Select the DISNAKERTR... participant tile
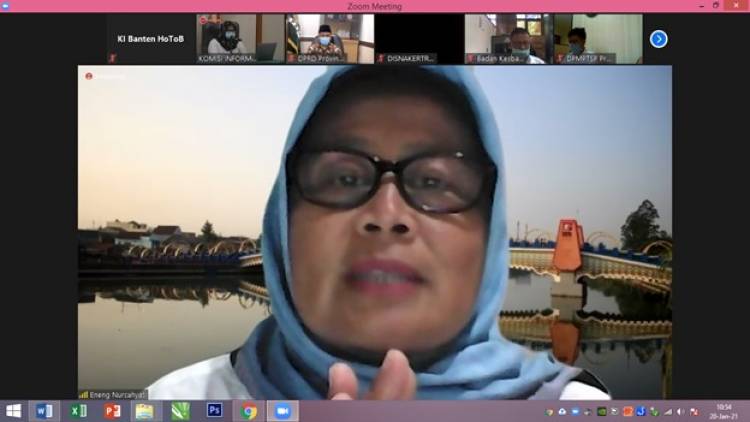This screenshot has height=422, width=750. coord(419,39)
